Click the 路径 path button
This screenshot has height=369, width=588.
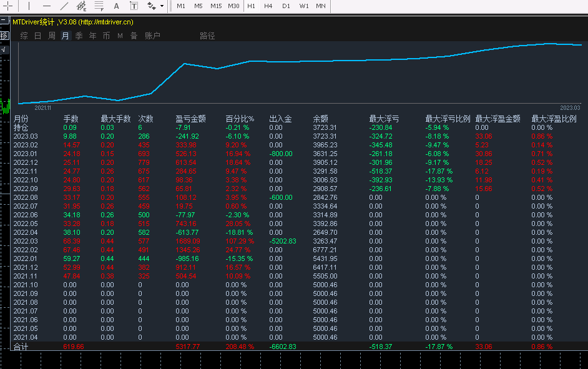pos(207,36)
